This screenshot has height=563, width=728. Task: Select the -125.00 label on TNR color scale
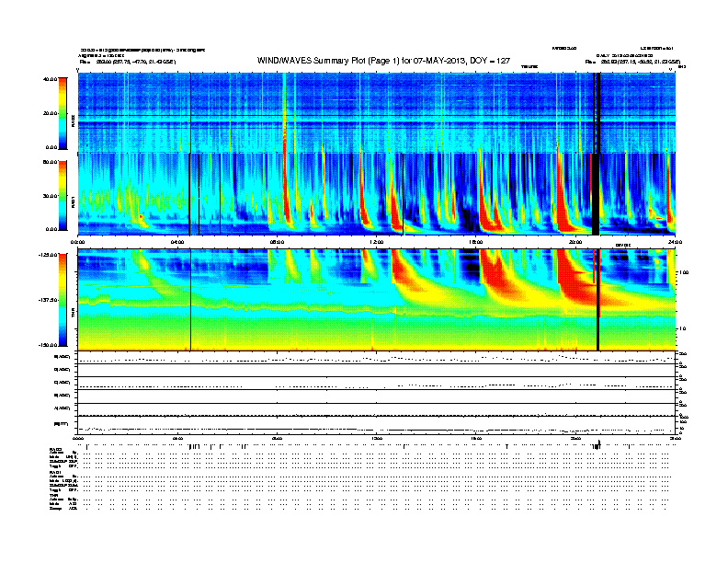(48, 255)
